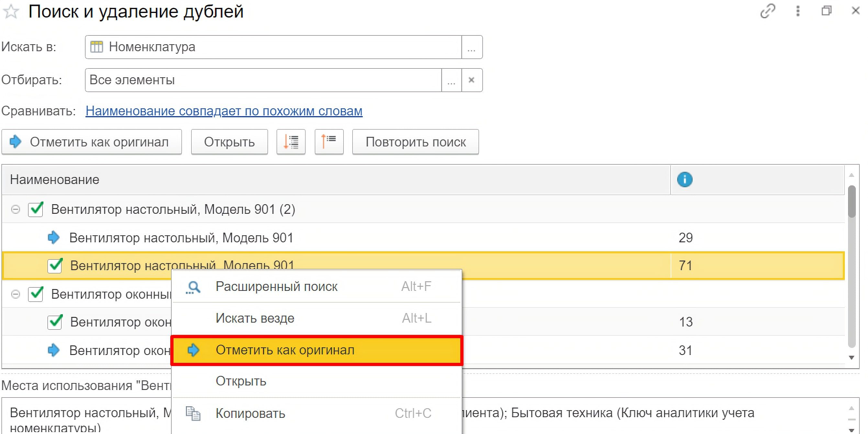Click the Искать в Номенклатура field

coord(273,47)
